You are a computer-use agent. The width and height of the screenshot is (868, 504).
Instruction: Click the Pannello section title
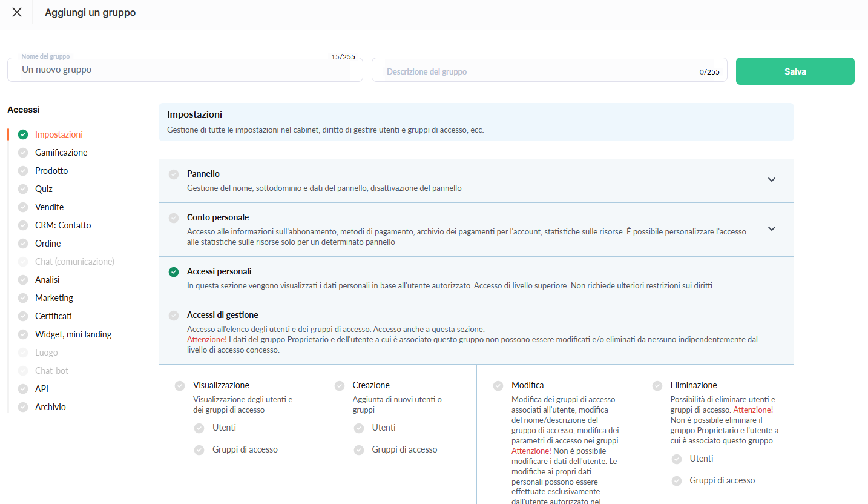point(203,174)
